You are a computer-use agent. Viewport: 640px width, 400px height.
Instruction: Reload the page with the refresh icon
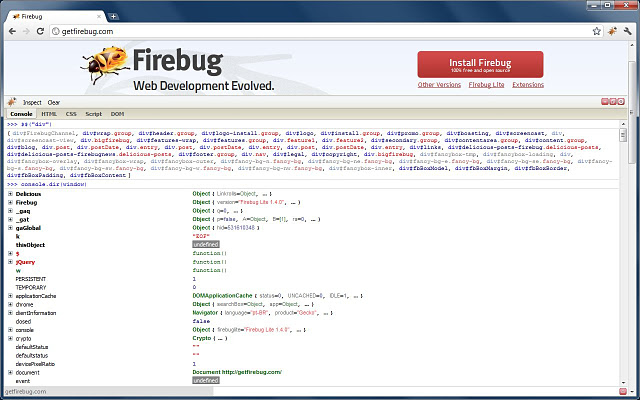click(40, 31)
